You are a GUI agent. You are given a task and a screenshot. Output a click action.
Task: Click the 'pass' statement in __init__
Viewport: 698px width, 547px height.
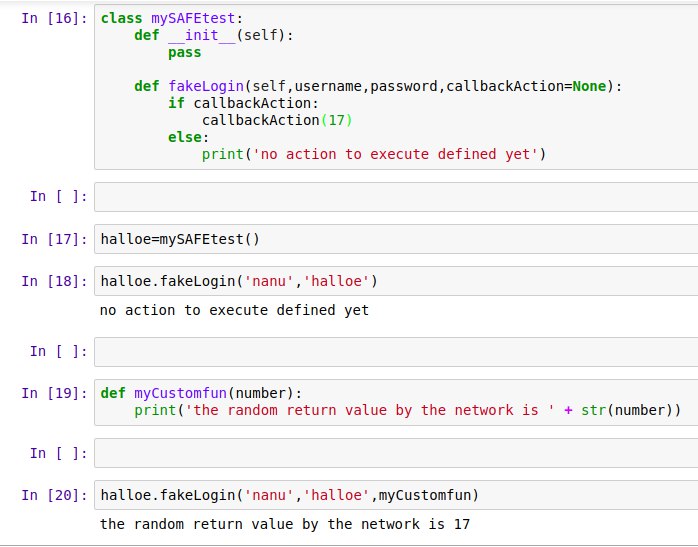pos(184,53)
